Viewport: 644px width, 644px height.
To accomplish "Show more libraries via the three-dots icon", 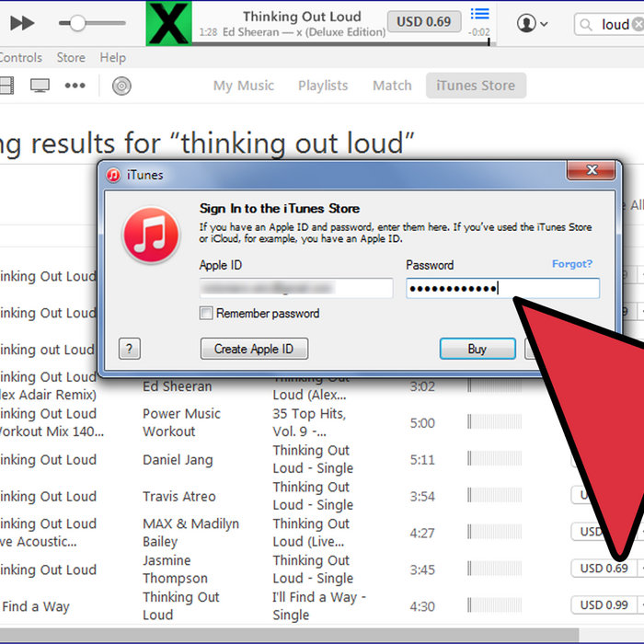I will pos(75,86).
